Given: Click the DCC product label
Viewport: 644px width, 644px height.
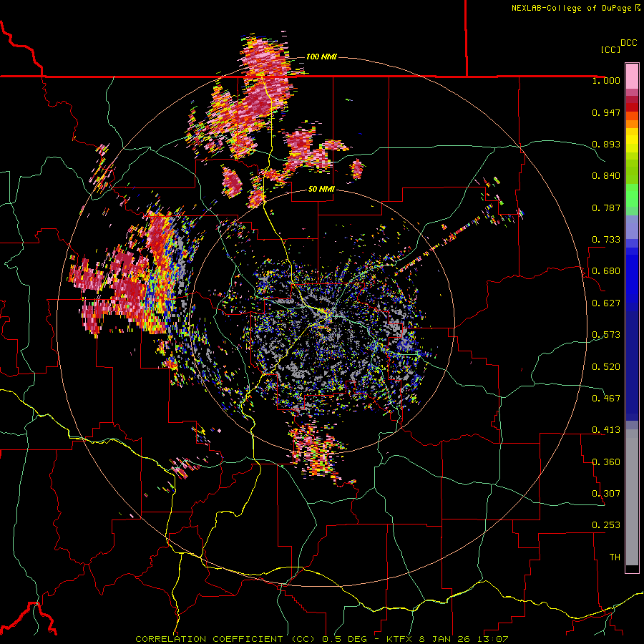Looking at the screenshot, I should (x=629, y=43).
